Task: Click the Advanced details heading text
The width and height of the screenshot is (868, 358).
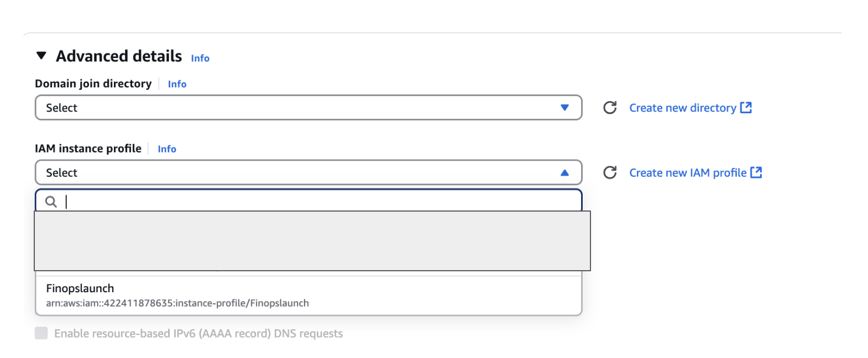Action: (x=119, y=56)
